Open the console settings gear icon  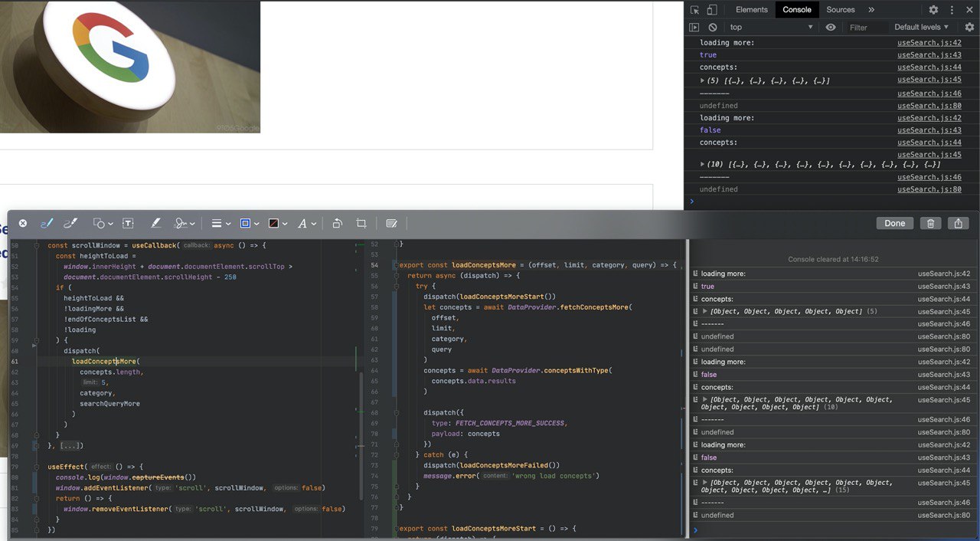click(x=969, y=28)
